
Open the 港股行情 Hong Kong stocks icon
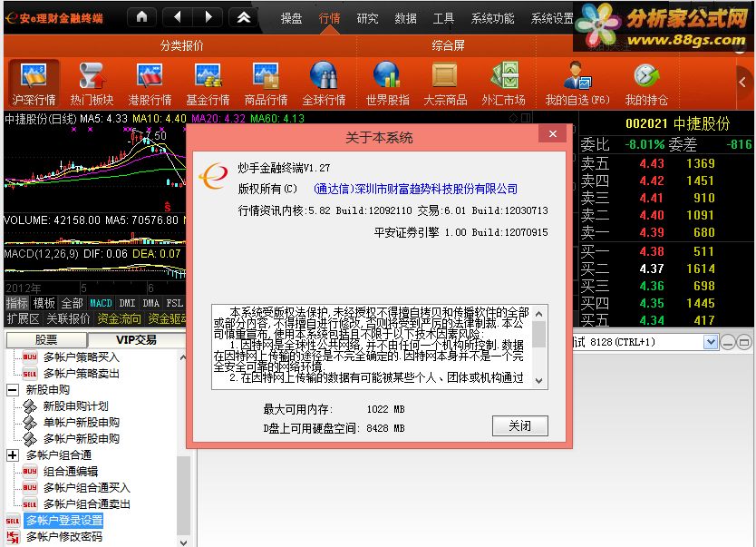tap(150, 83)
